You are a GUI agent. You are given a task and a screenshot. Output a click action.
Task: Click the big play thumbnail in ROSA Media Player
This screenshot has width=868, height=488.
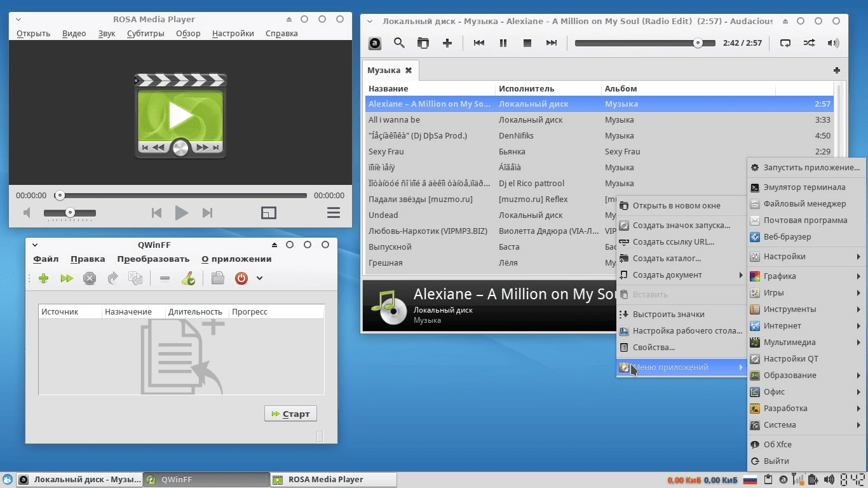pos(180,115)
